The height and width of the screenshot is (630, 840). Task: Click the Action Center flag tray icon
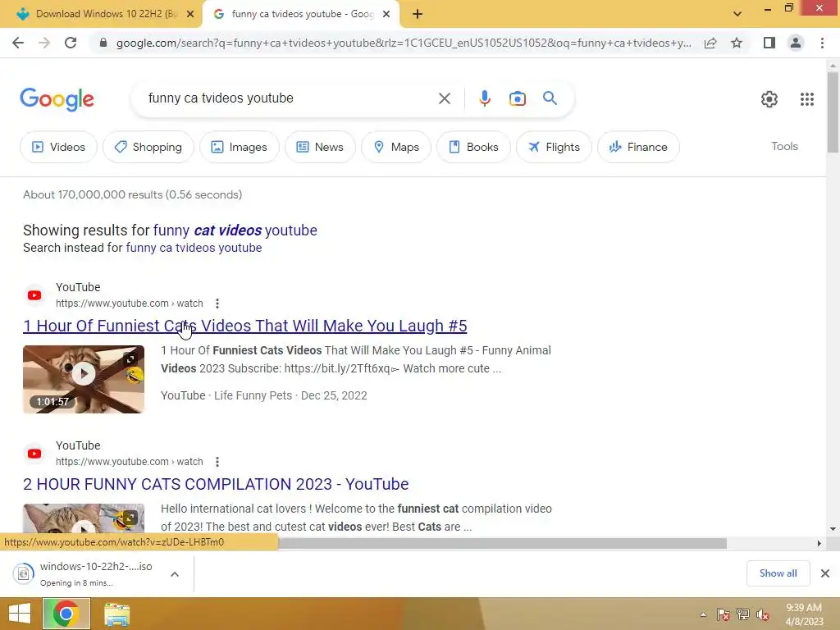pos(723,614)
